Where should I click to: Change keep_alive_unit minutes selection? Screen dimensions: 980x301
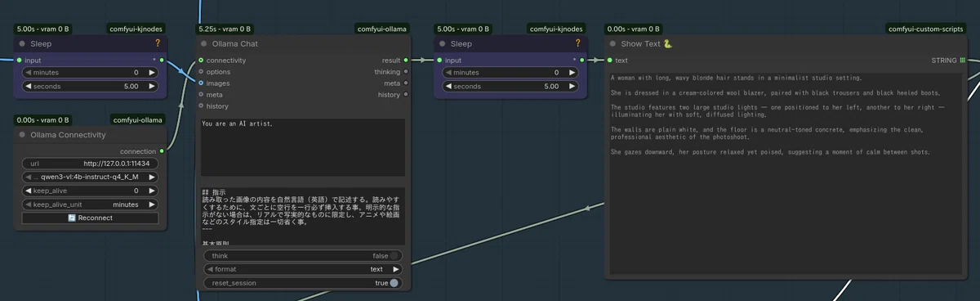click(x=90, y=204)
